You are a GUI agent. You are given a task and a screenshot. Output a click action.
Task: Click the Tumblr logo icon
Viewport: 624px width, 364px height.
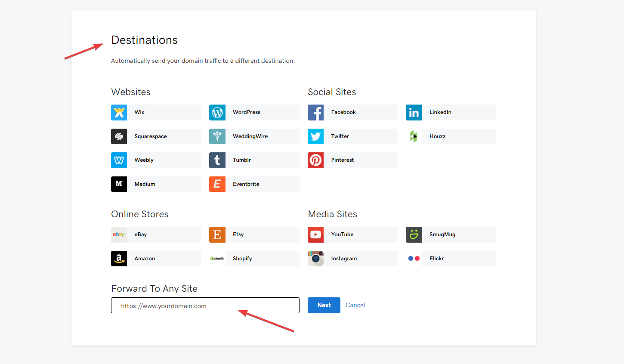tap(217, 160)
